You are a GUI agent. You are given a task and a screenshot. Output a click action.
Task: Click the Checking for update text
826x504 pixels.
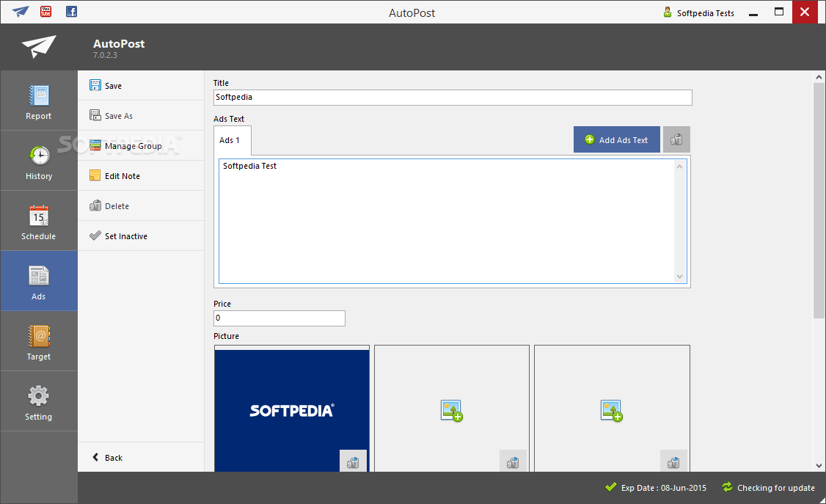point(776,488)
